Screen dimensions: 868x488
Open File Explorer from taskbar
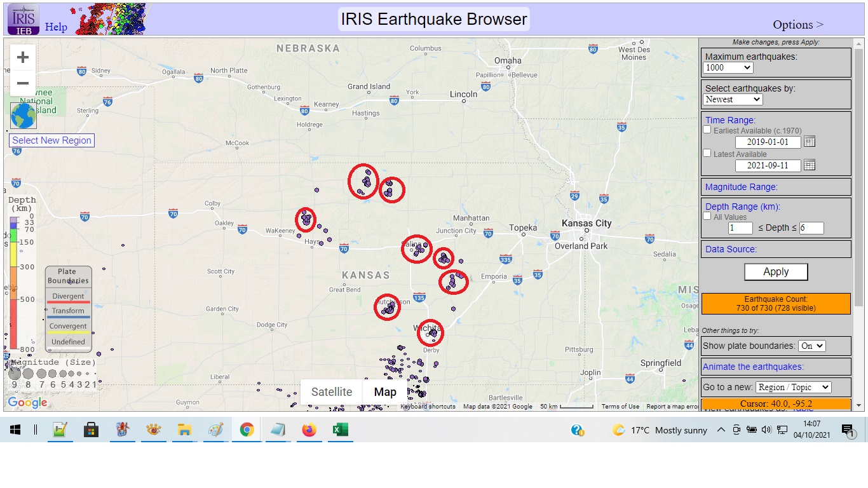pos(184,430)
